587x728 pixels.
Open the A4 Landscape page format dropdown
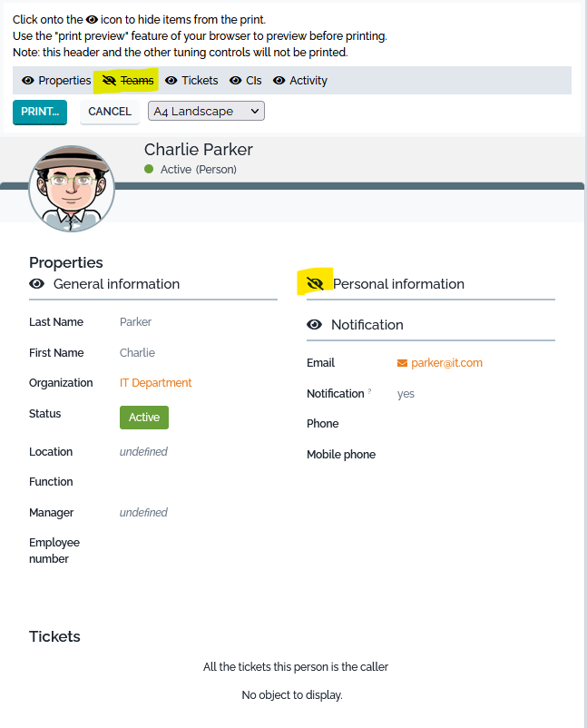point(206,112)
